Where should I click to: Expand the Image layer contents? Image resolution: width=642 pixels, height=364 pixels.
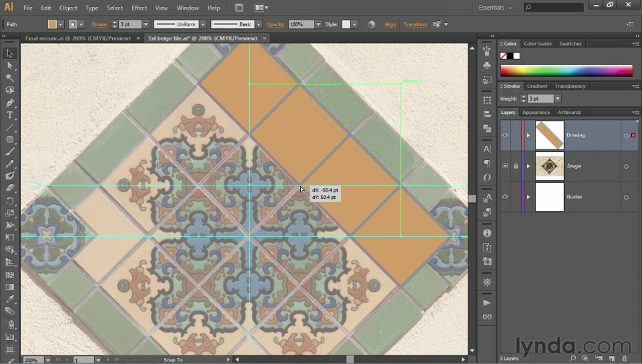pyautogui.click(x=528, y=166)
